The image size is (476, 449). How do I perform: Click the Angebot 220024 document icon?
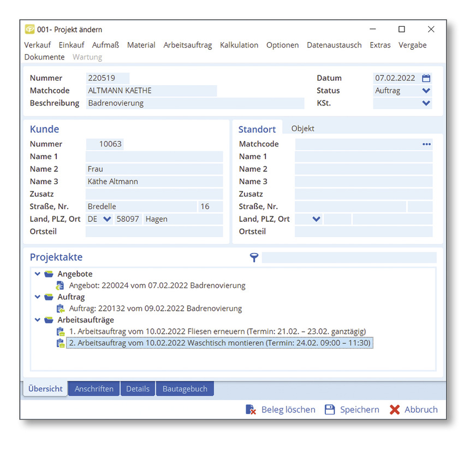59,285
